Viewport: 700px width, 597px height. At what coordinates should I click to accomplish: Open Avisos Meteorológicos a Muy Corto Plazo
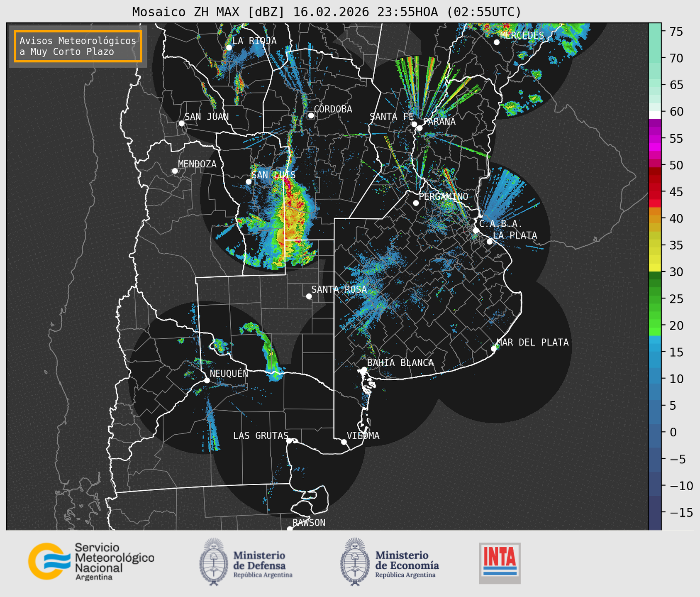[x=78, y=46]
